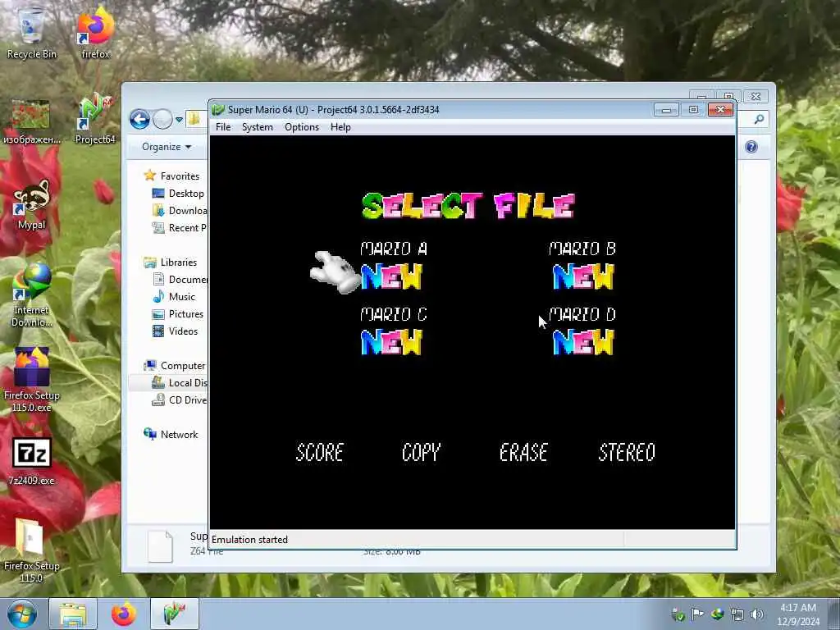The height and width of the screenshot is (630, 840).
Task: Select Favorites in the Explorer navigation pane
Action: tap(172, 176)
